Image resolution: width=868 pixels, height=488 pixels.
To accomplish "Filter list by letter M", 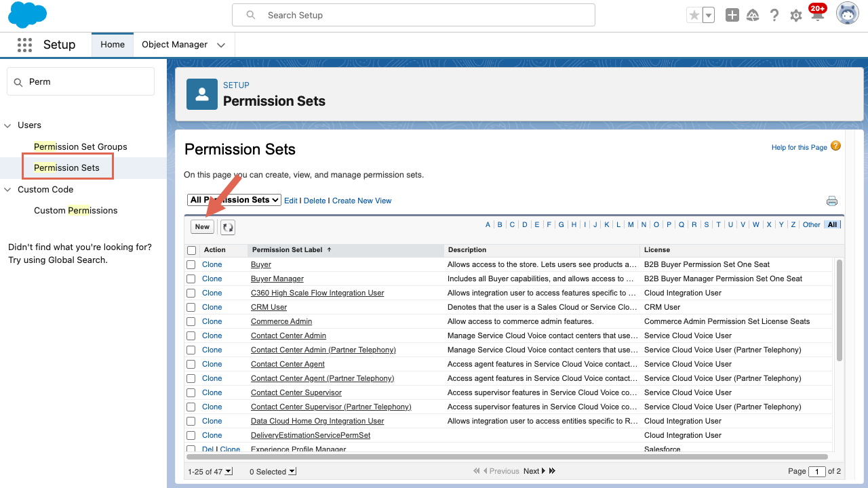I will [x=631, y=225].
